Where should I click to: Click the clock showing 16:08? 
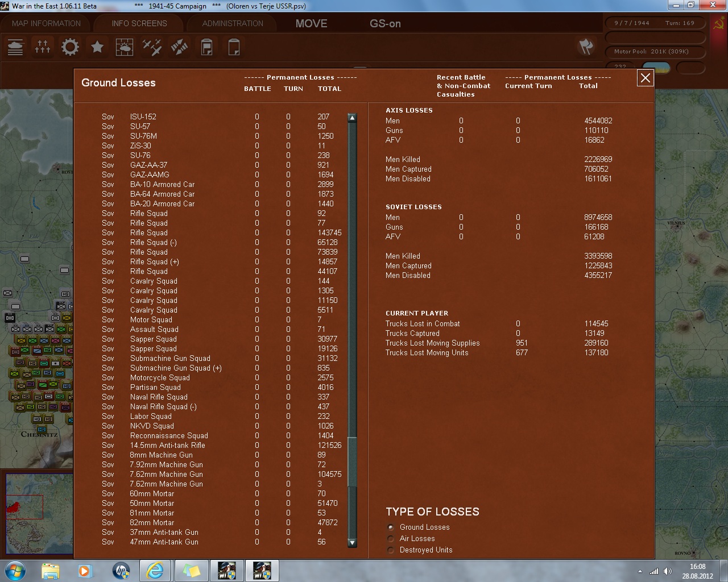[698, 567]
